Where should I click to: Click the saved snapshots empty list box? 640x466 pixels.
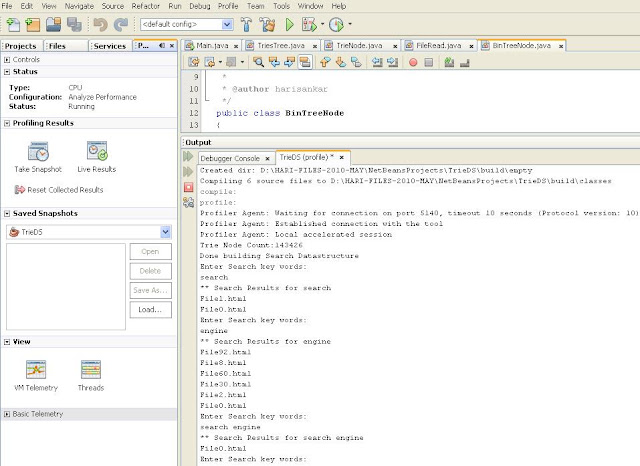(x=66, y=286)
